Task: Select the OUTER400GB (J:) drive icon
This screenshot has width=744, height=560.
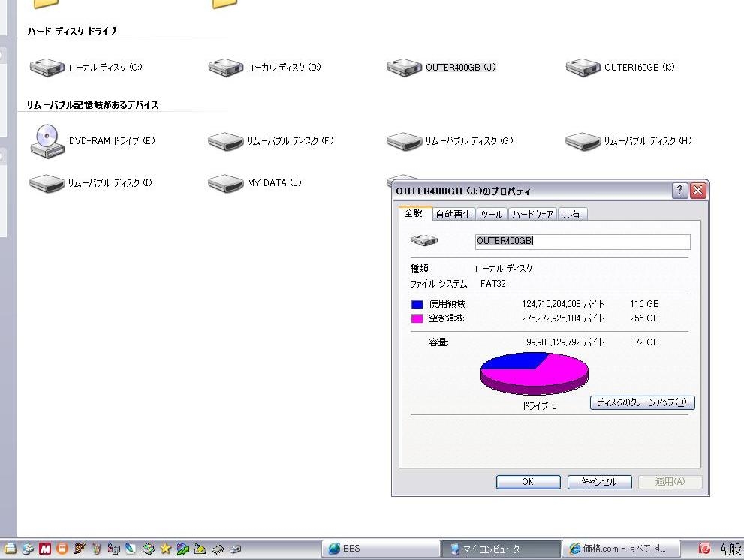Action: click(404, 68)
